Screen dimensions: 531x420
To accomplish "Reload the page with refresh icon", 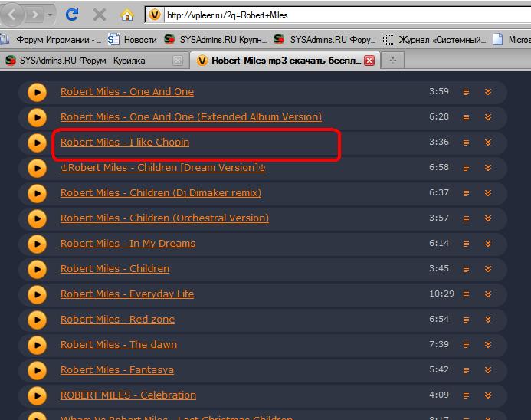I will (72, 15).
